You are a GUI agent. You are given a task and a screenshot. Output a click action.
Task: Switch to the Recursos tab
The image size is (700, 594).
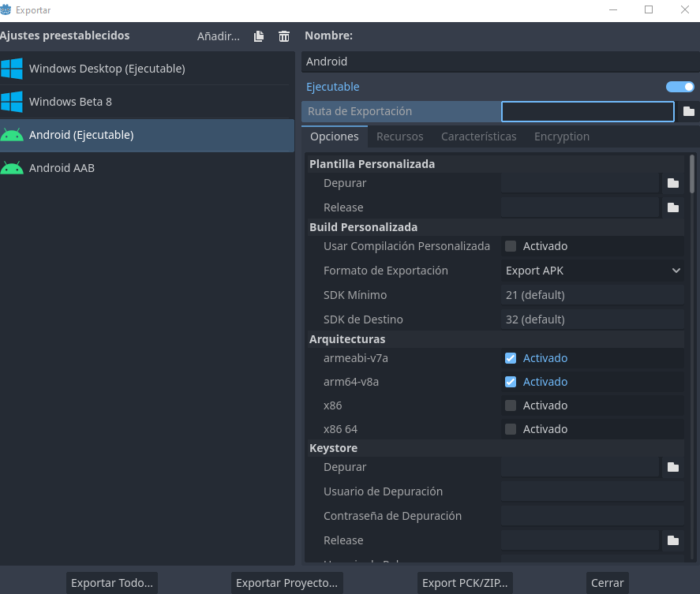pyautogui.click(x=399, y=136)
